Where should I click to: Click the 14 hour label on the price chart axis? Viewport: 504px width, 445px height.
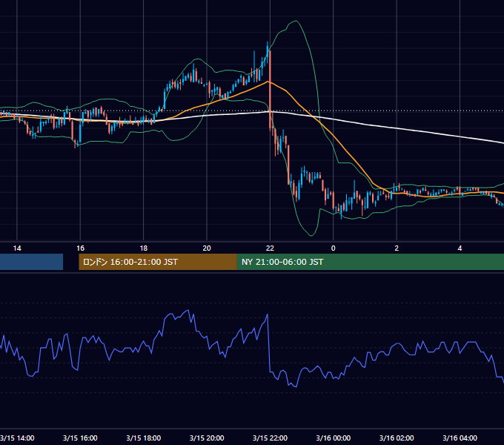point(17,248)
